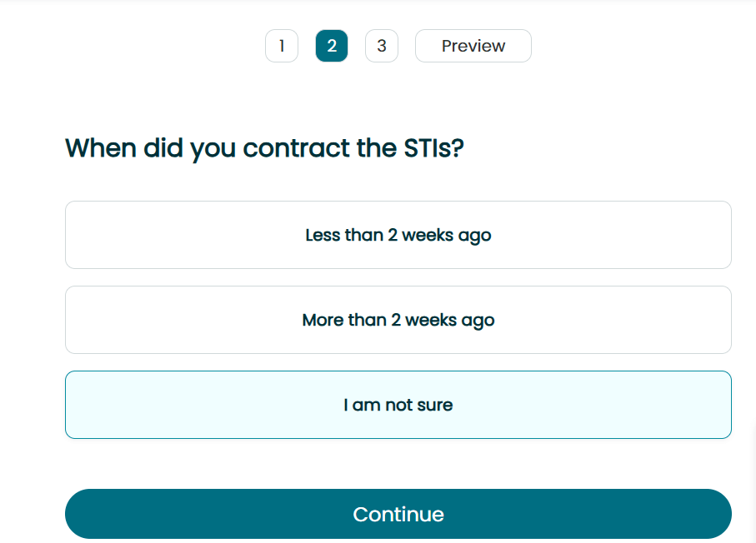This screenshot has width=756, height=543.
Task: Deselect the highlighted 'I am not sure' choice
Action: [398, 405]
